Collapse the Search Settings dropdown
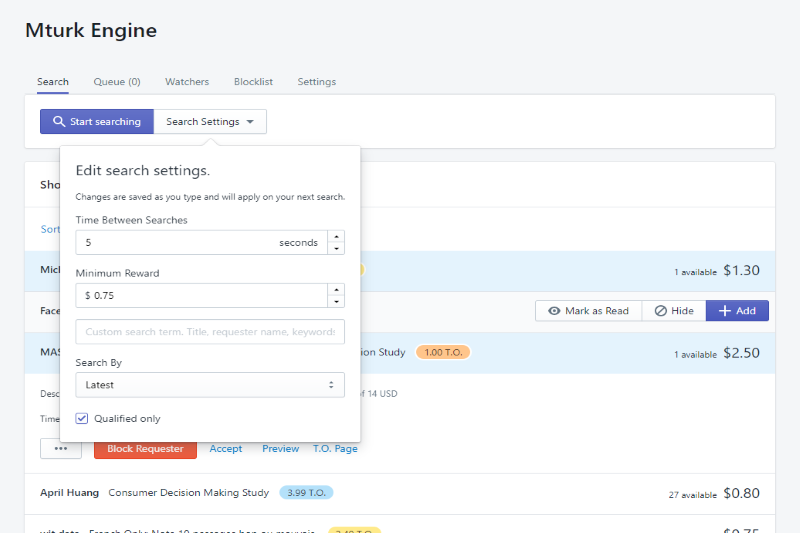The image size is (800, 533). pos(210,122)
